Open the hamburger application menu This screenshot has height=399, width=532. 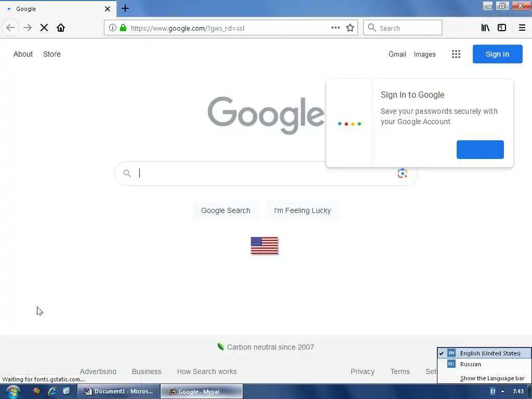pos(522,28)
